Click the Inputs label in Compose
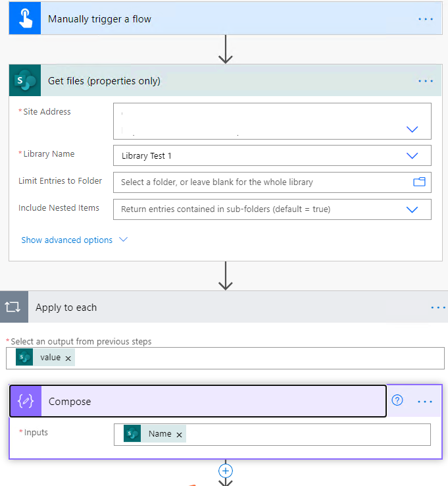Screen dimensions: 448x486 coord(36,433)
